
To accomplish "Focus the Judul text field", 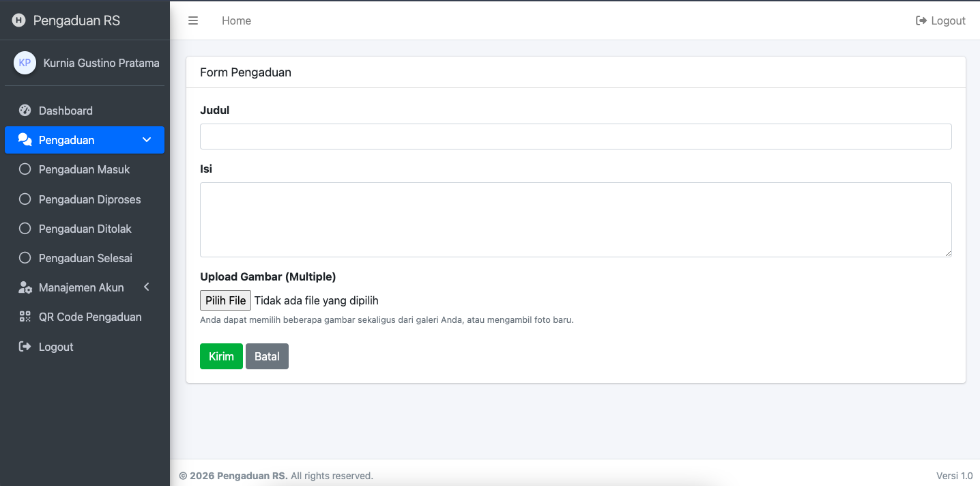I will tap(575, 137).
